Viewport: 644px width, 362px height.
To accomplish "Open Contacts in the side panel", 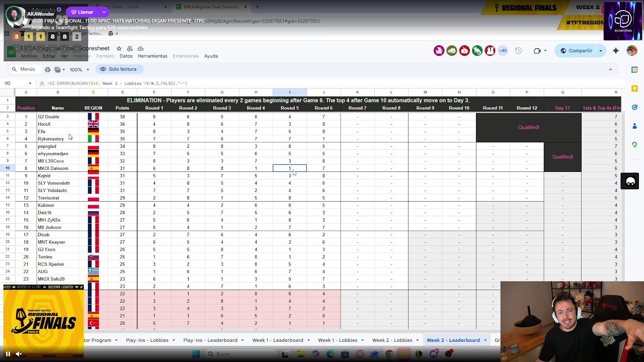I will click(634, 126).
